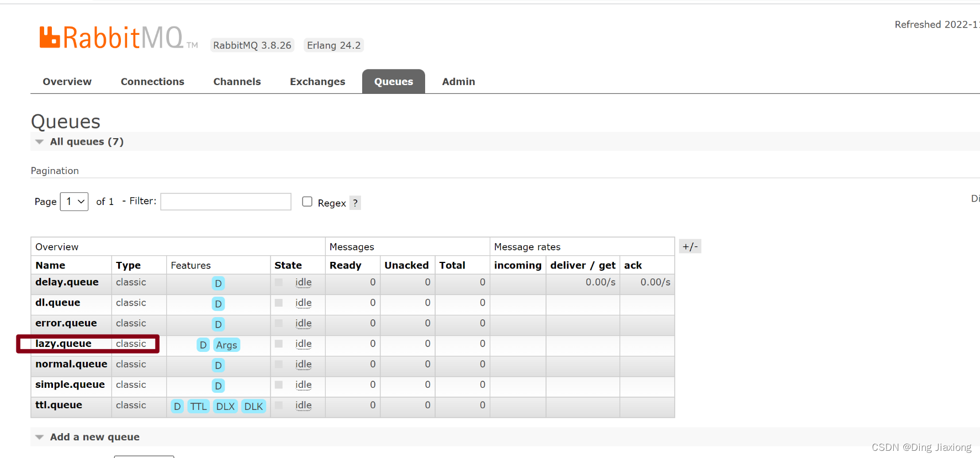980x458 pixels.
Task: Focus the Filter input field
Action: click(x=226, y=202)
